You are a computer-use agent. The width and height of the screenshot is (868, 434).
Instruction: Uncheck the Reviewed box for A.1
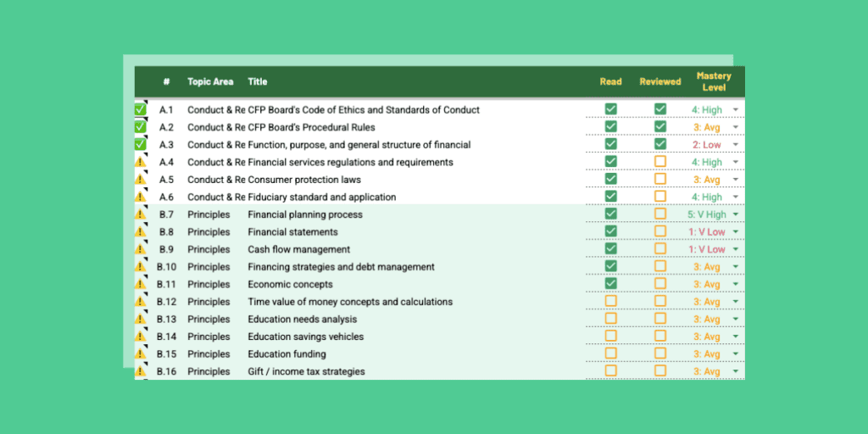tap(659, 109)
